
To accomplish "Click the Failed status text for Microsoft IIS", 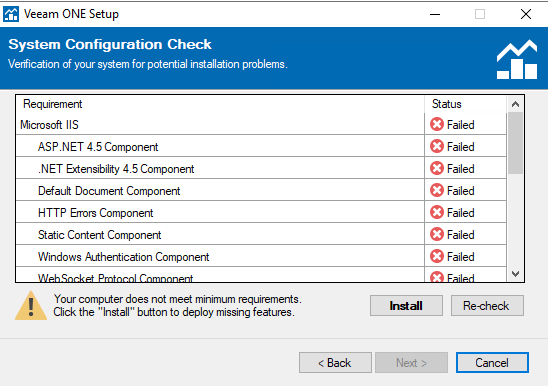I will point(461,125).
